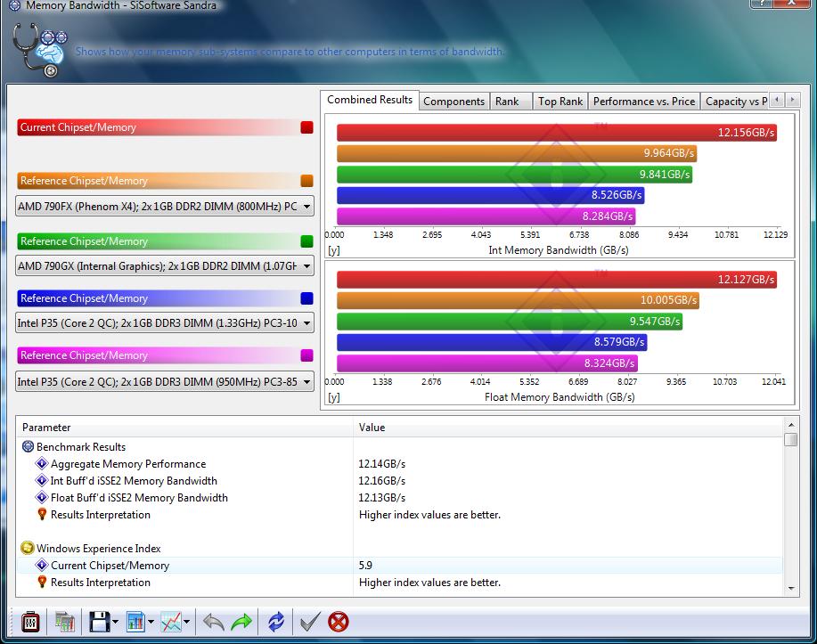Click the green 9.547GB/s Float bar
Image resolution: width=817 pixels, height=644 pixels.
pyautogui.click(x=510, y=321)
